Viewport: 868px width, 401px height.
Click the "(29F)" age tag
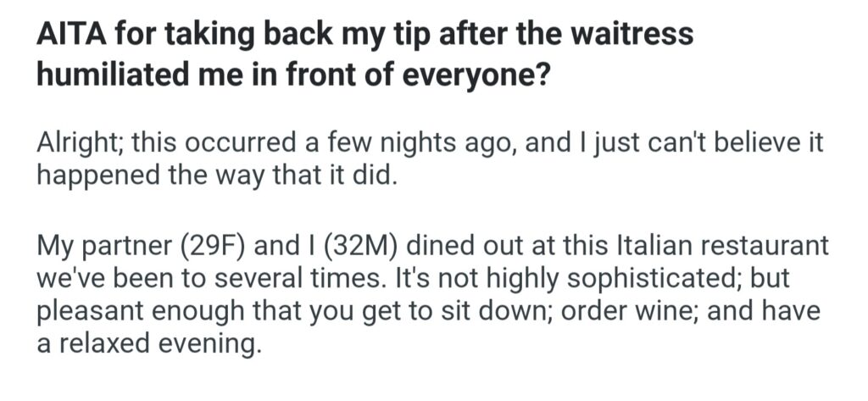(202, 251)
